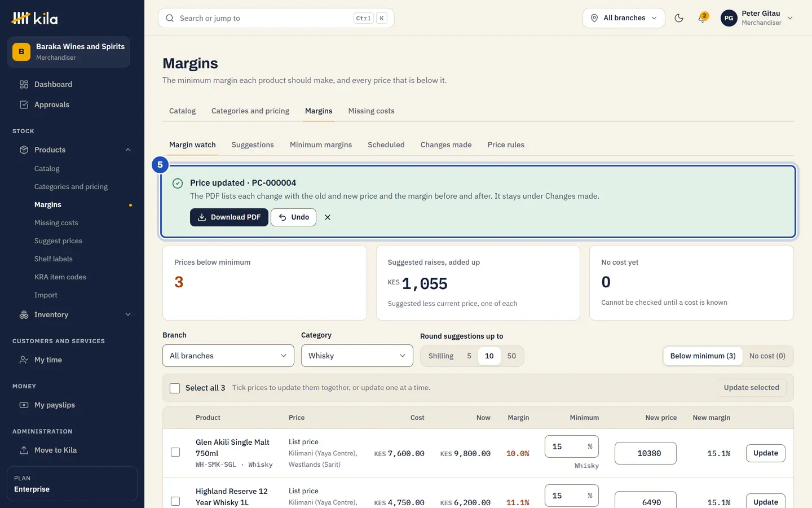
Task: Open notifications bell with badge 2
Action: pyautogui.click(x=703, y=18)
